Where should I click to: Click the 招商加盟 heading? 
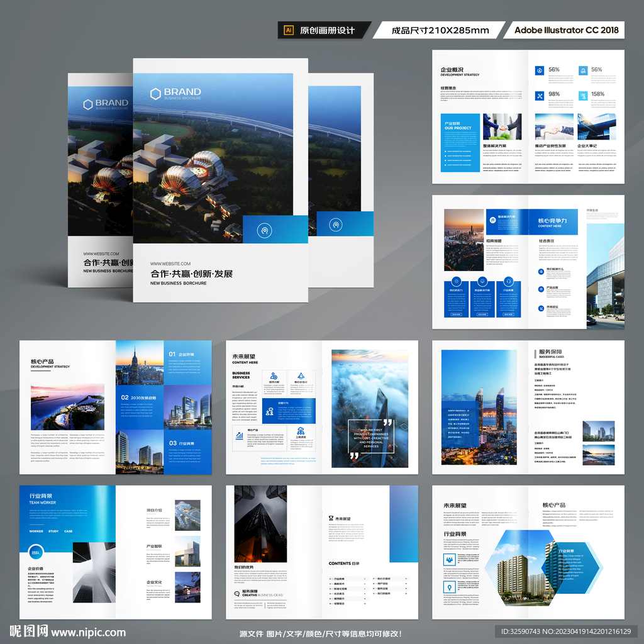pyautogui.click(x=494, y=241)
